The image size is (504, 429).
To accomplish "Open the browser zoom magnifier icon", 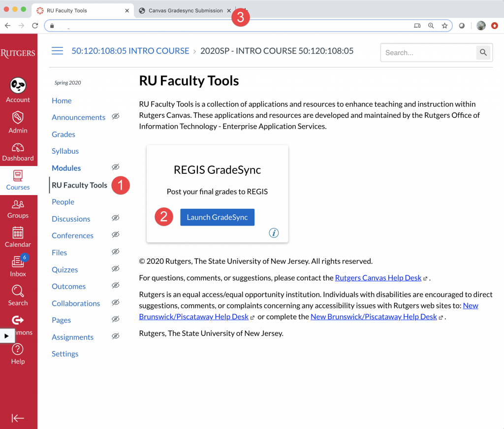I will [x=431, y=26].
